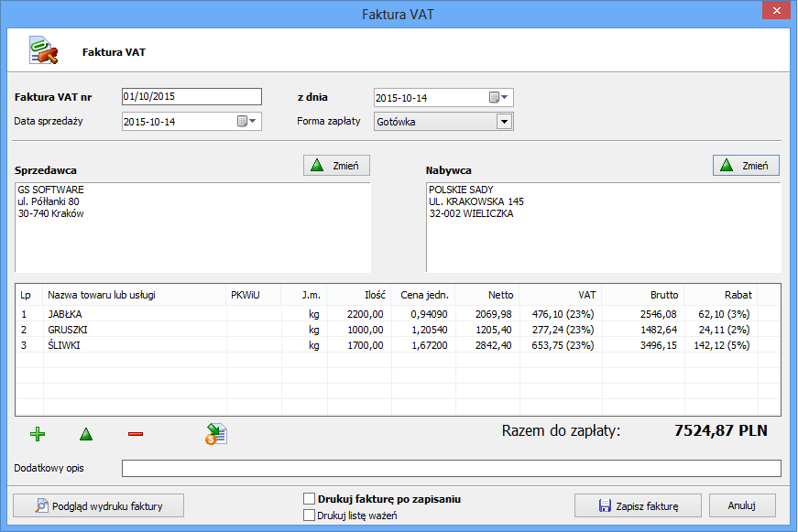The image size is (798, 532).
Task: Click the green triangle edit item icon
Action: click(x=86, y=434)
